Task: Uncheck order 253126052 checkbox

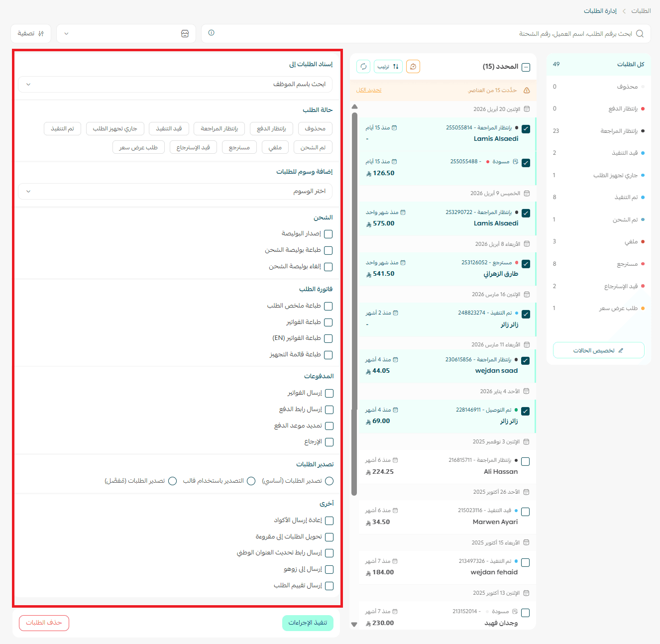Action: (526, 264)
